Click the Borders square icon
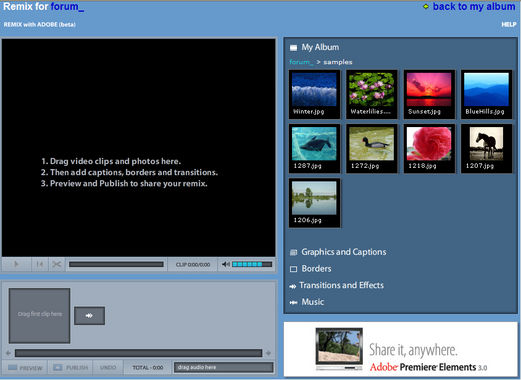Viewport: 521px width, 380px height. point(293,269)
